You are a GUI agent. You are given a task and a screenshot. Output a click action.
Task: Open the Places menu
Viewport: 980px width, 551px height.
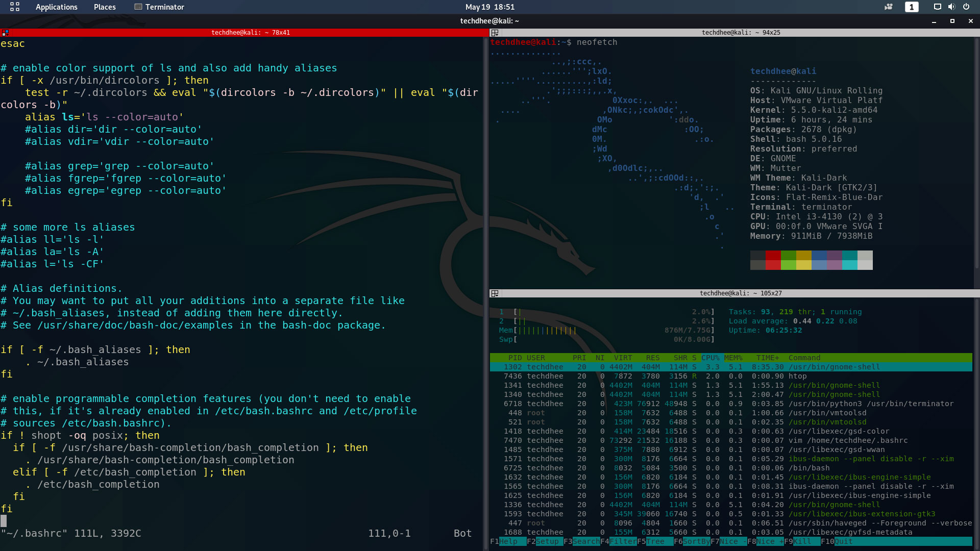[104, 7]
